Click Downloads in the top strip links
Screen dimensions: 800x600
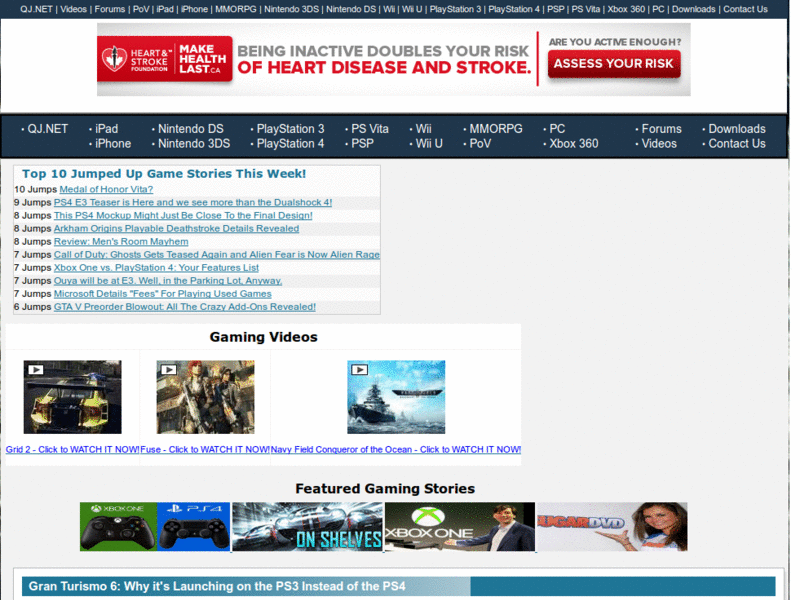(693, 9)
